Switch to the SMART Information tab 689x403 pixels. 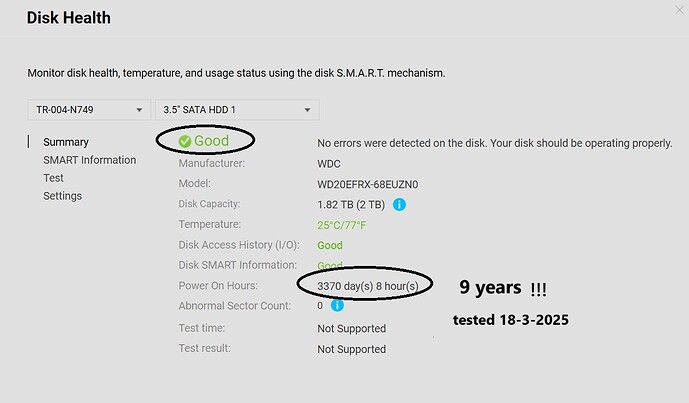89,160
